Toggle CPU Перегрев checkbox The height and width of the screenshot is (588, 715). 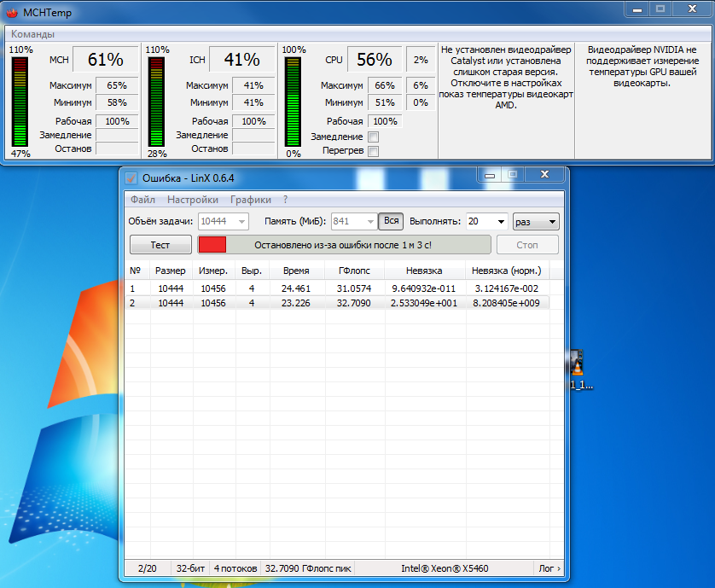[x=373, y=151]
